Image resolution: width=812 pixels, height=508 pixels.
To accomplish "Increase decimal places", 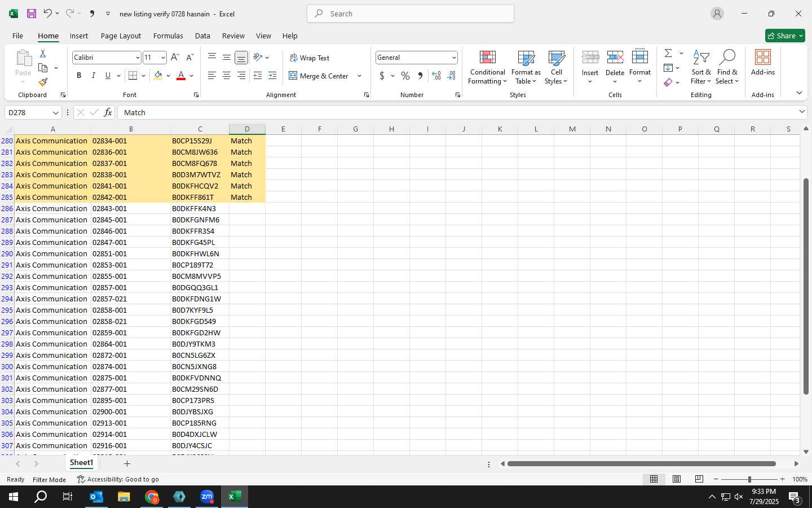I will 436,76.
